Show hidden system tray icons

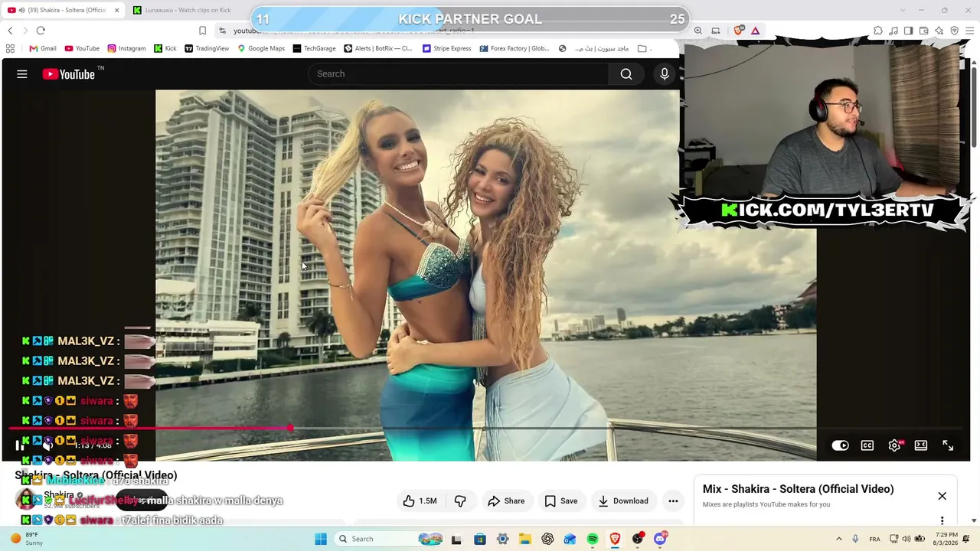[839, 539]
